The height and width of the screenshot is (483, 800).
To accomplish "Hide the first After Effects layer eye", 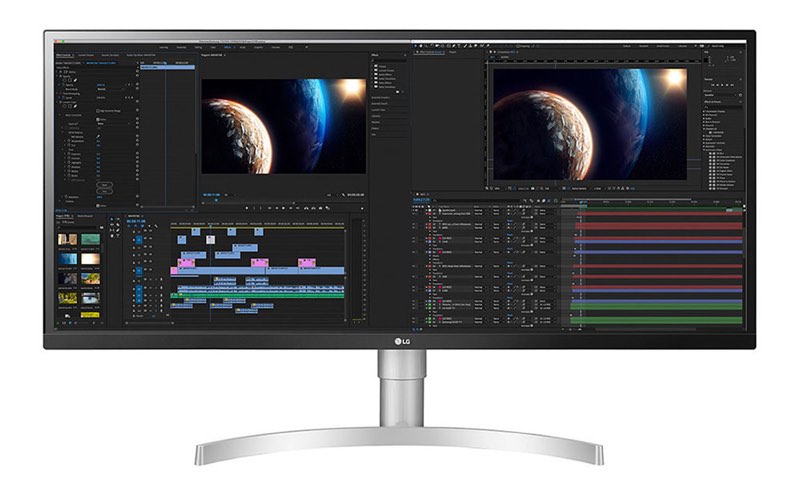I will (413, 210).
